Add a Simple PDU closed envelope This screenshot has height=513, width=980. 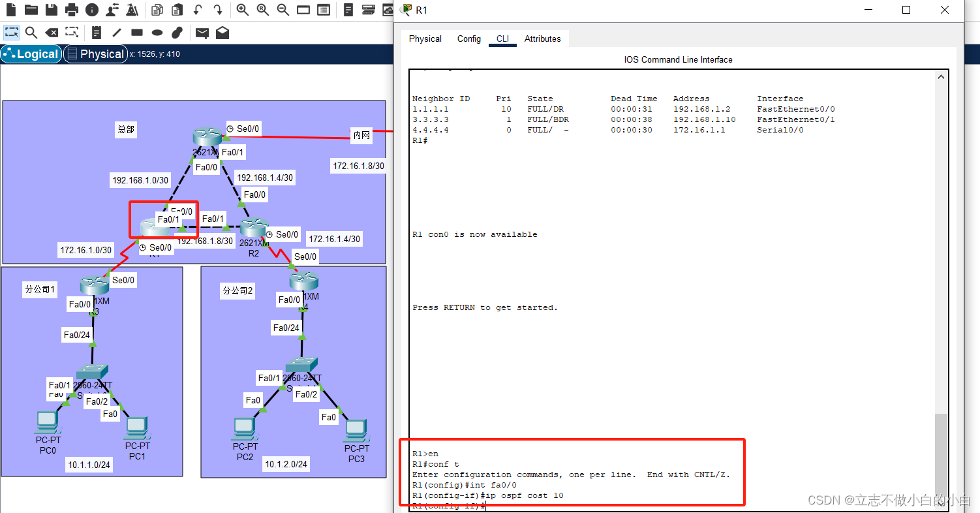tap(202, 33)
